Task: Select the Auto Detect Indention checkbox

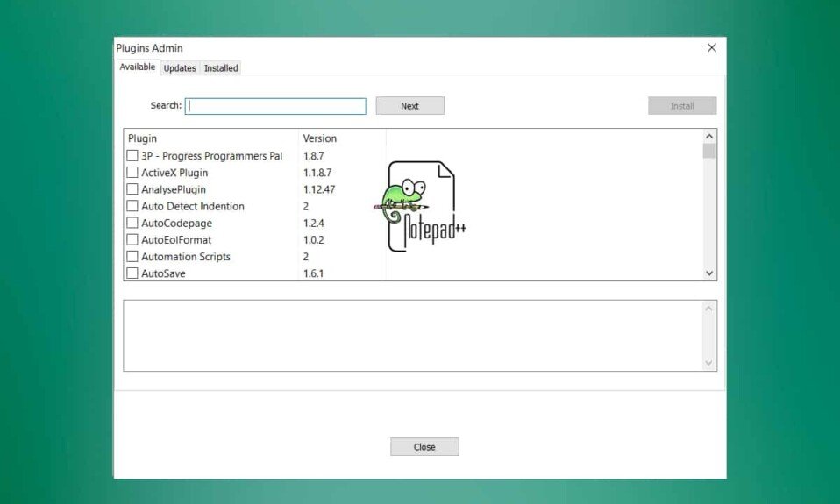Action: pyautogui.click(x=132, y=206)
